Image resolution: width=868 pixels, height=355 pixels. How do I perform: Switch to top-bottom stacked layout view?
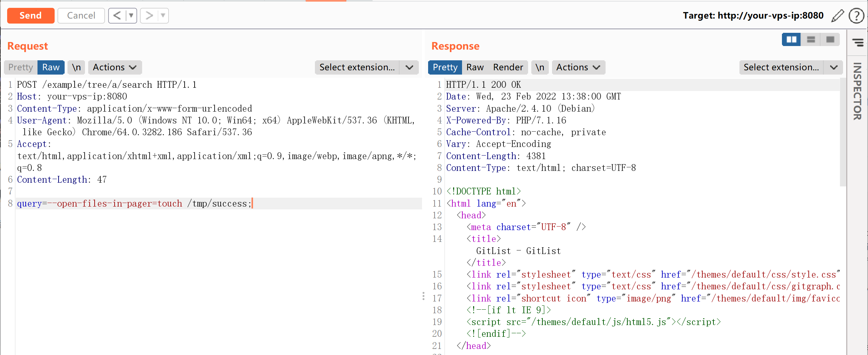click(811, 40)
